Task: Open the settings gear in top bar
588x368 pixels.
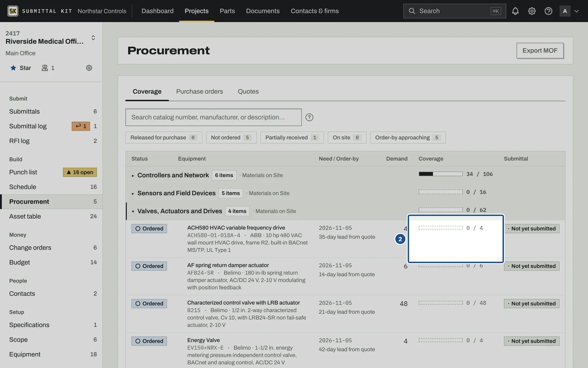Action: (x=532, y=11)
